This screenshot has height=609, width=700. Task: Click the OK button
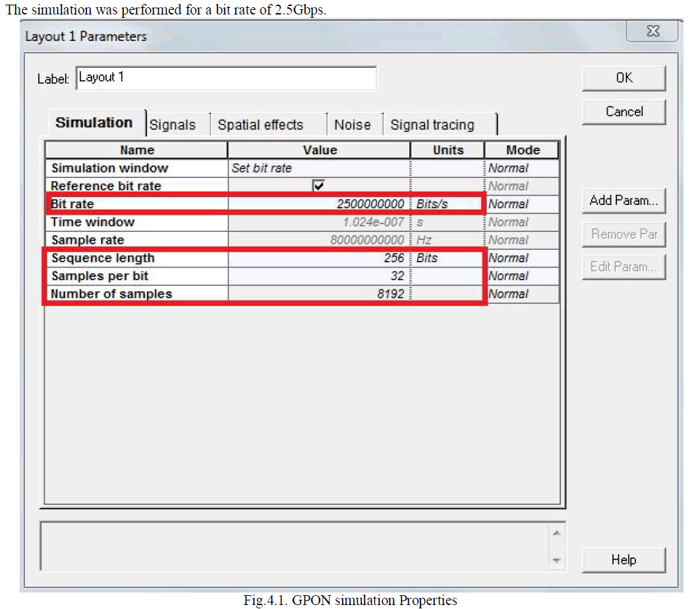(x=624, y=78)
